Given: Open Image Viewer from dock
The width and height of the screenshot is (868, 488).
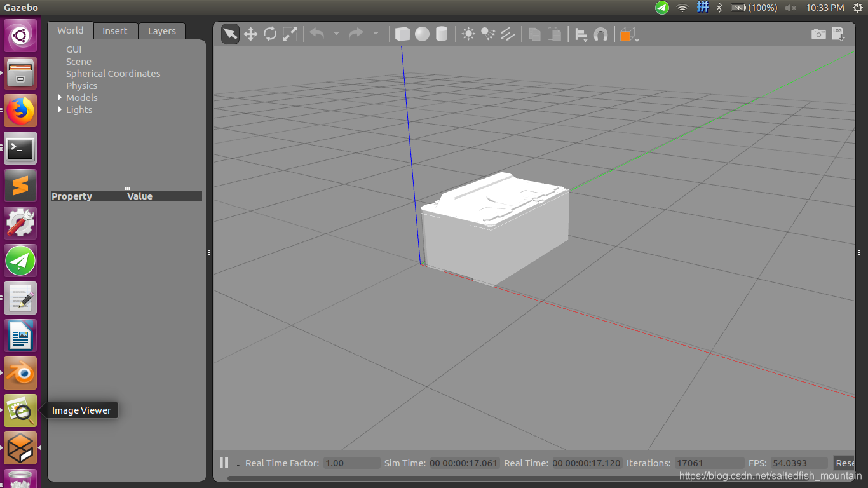Looking at the screenshot, I should point(20,410).
